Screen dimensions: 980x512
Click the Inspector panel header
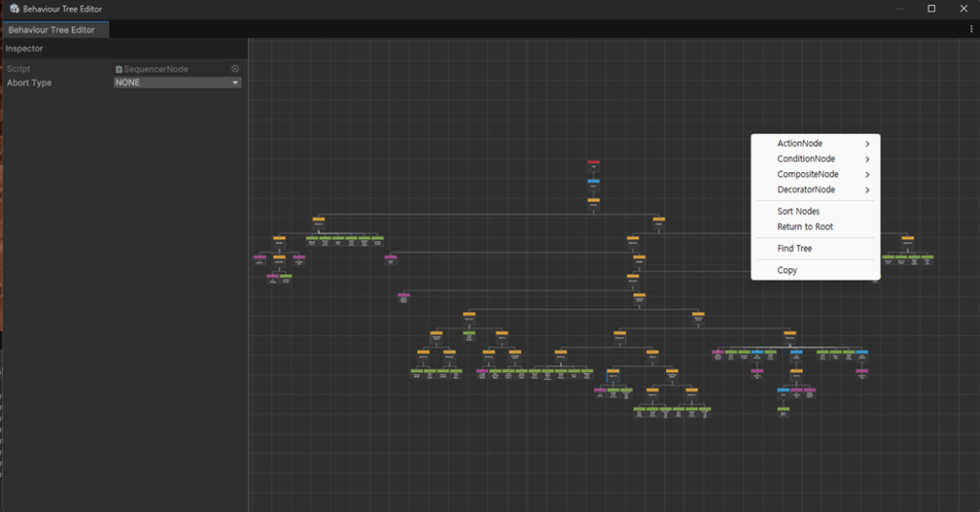point(25,49)
